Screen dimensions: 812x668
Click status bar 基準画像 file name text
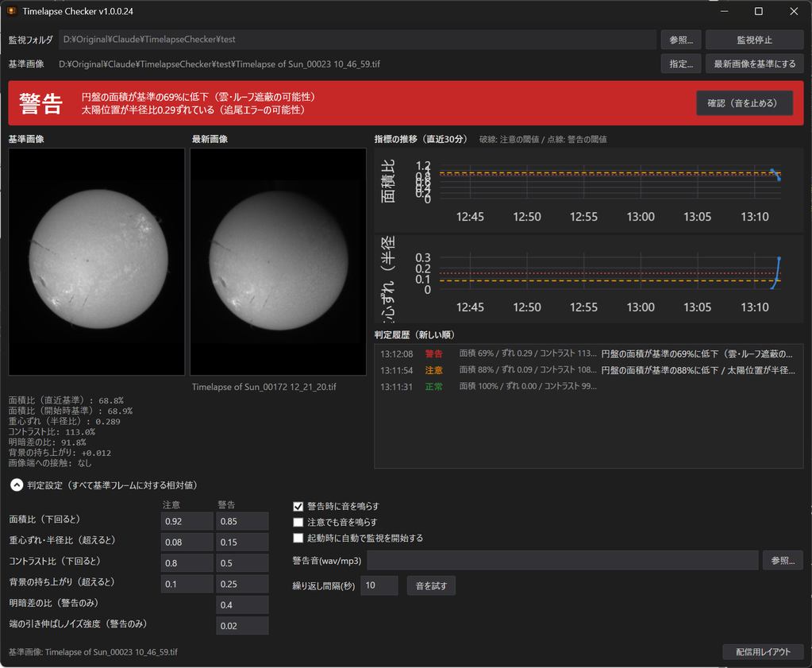click(x=93, y=652)
